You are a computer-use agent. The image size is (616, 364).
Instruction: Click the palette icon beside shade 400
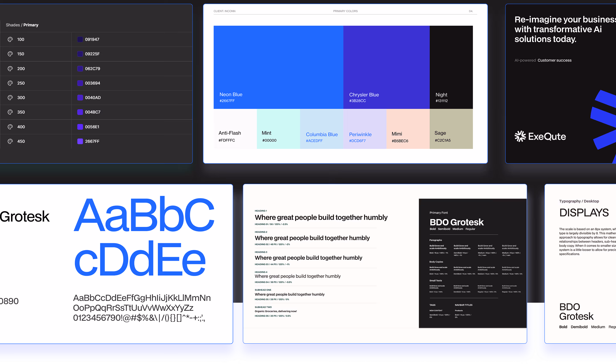coord(10,127)
